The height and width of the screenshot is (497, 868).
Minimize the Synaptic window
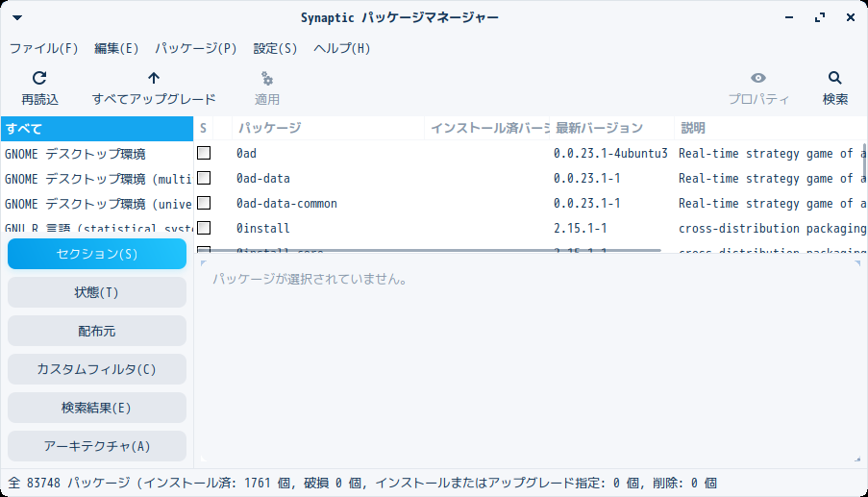[789, 17]
